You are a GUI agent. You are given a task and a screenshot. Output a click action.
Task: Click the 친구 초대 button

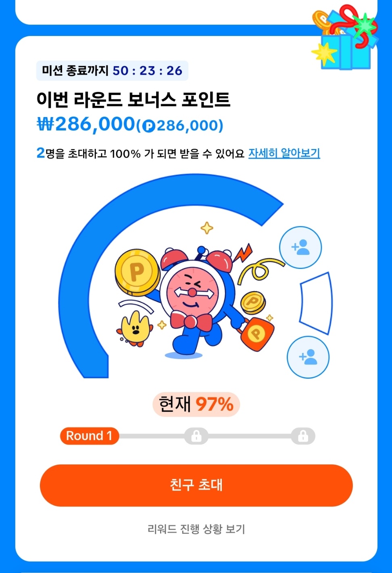click(x=196, y=485)
